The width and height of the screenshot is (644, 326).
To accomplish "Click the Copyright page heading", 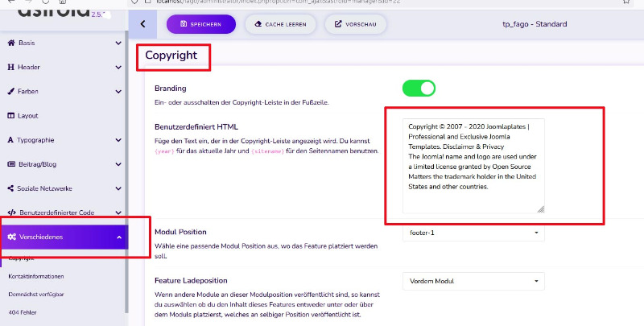I will point(171,56).
